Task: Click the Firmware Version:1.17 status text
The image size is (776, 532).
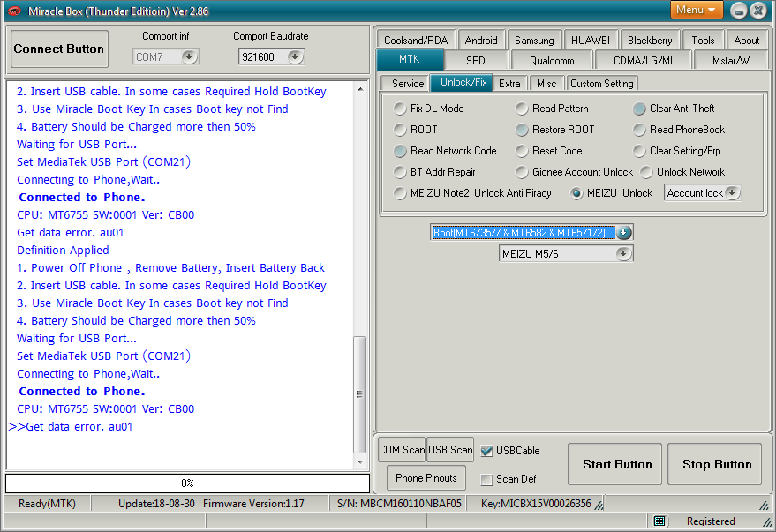Action: [x=253, y=503]
